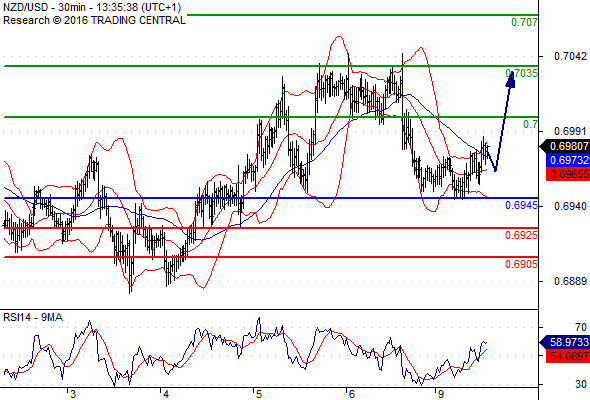Click the black 0.69807 current price tag
590x400 pixels.
coord(565,146)
